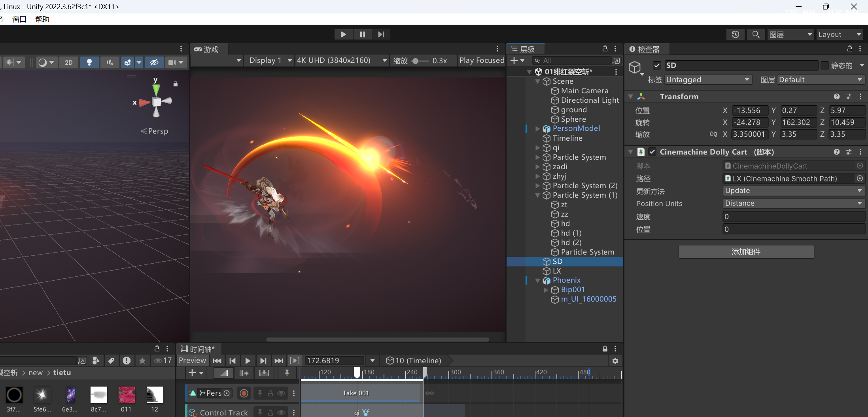Screen dimensions: 868x417
Task: Open the global search magnifier
Action: tap(756, 34)
